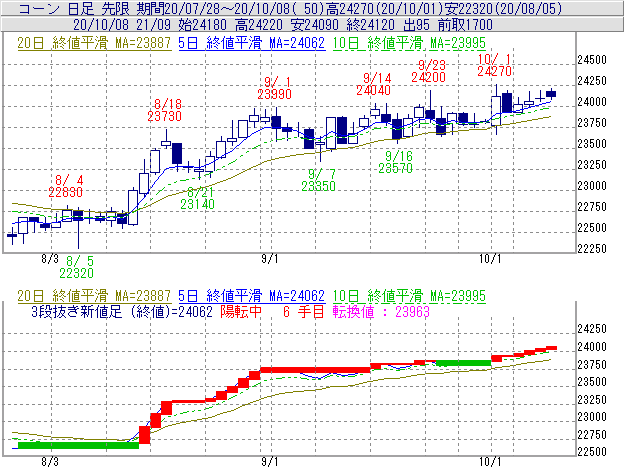Viewport: 624px width, 474px height.
Task: Click the closing price 終24120
Action: tap(371, 25)
